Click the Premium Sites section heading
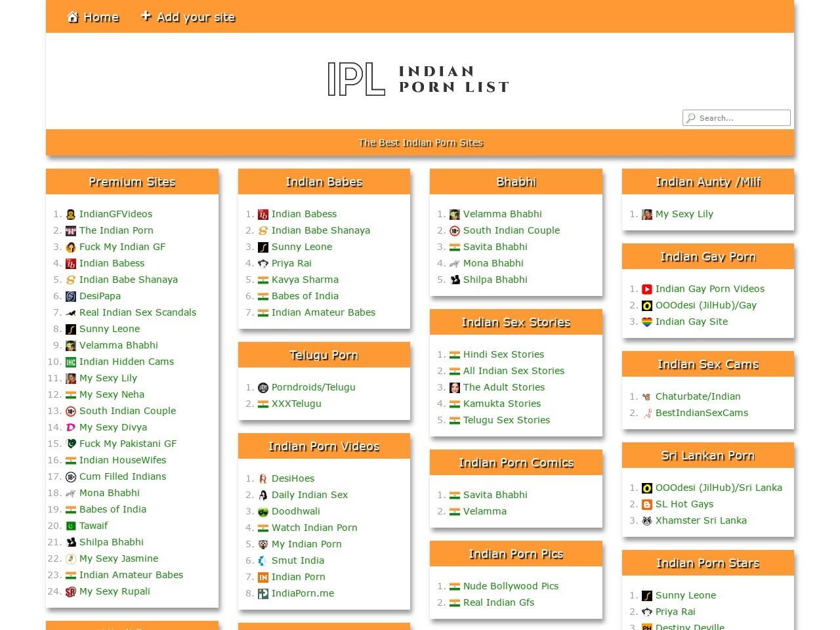Image resolution: width=840 pixels, height=630 pixels. tap(132, 182)
